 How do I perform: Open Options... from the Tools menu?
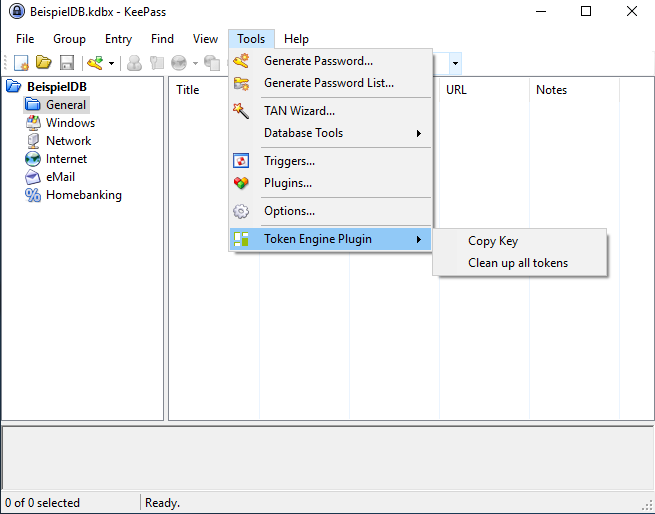pos(330,211)
